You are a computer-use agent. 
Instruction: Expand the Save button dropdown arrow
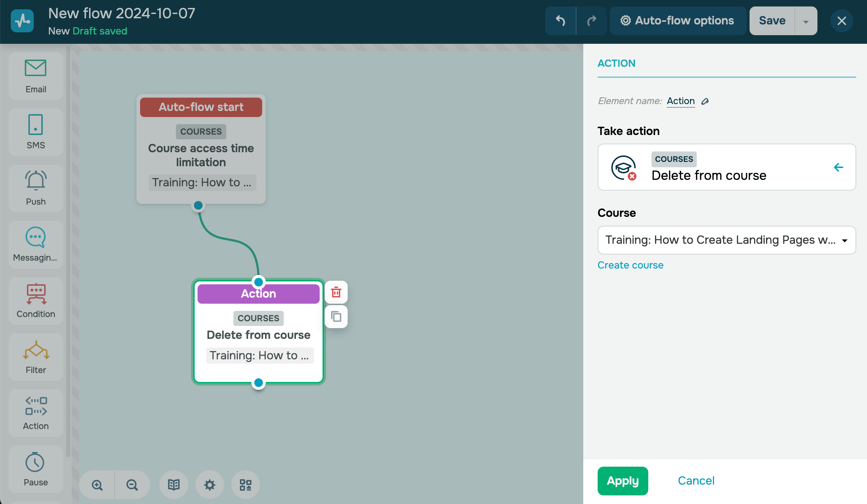pos(806,21)
